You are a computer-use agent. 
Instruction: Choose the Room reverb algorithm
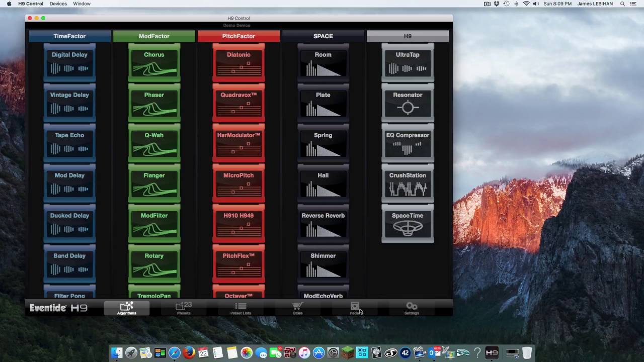click(x=323, y=62)
